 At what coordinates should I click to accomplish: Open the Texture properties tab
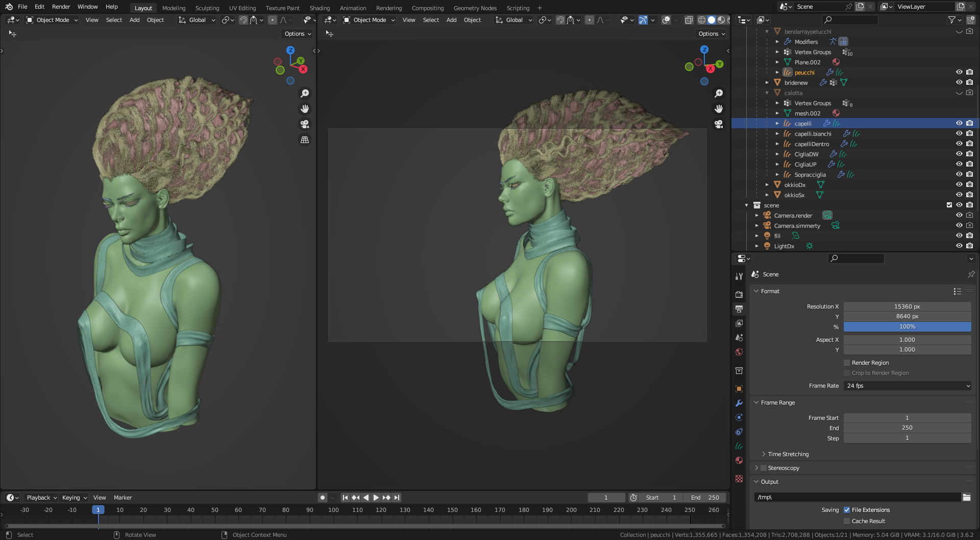(x=739, y=479)
